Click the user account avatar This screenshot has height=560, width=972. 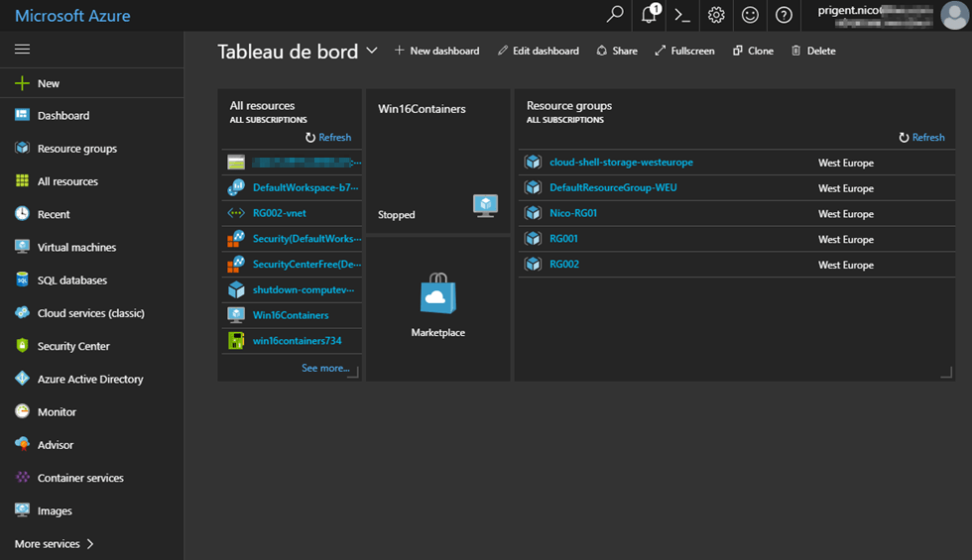click(954, 15)
